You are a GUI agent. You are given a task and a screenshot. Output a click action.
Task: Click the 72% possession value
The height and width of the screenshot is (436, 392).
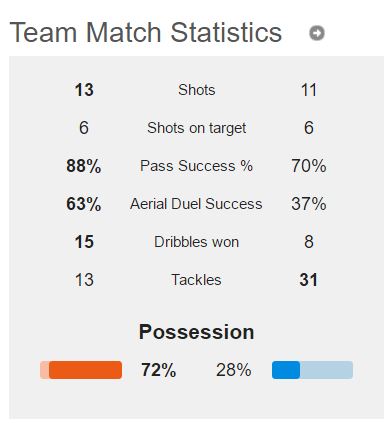(158, 370)
